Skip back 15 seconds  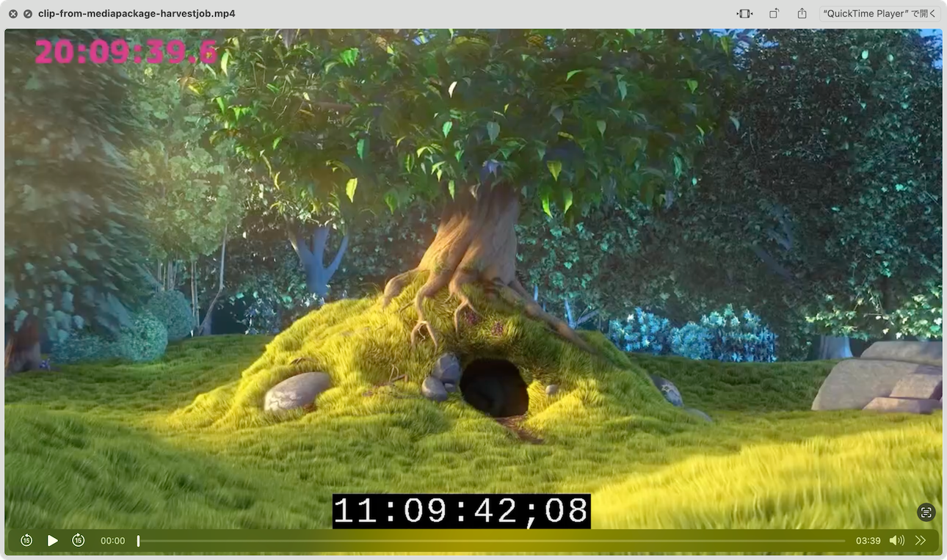click(26, 540)
